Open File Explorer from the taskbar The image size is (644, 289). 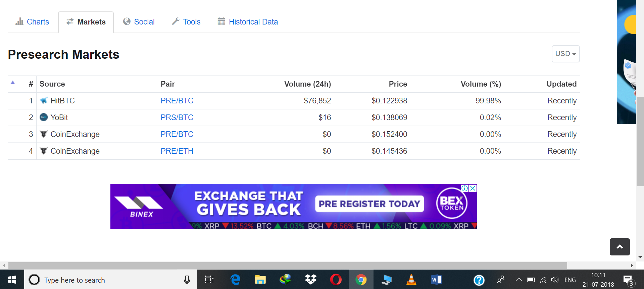[260, 279]
